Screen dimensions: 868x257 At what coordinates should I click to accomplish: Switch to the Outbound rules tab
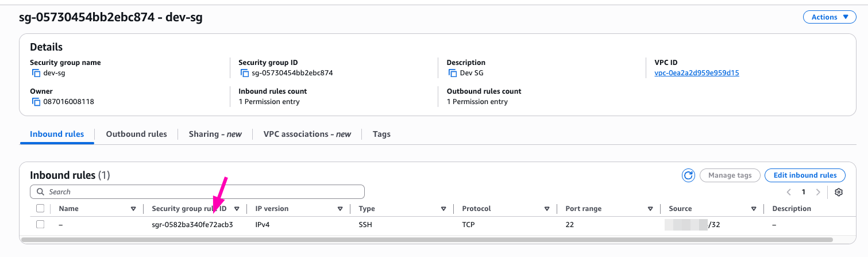pyautogui.click(x=136, y=134)
